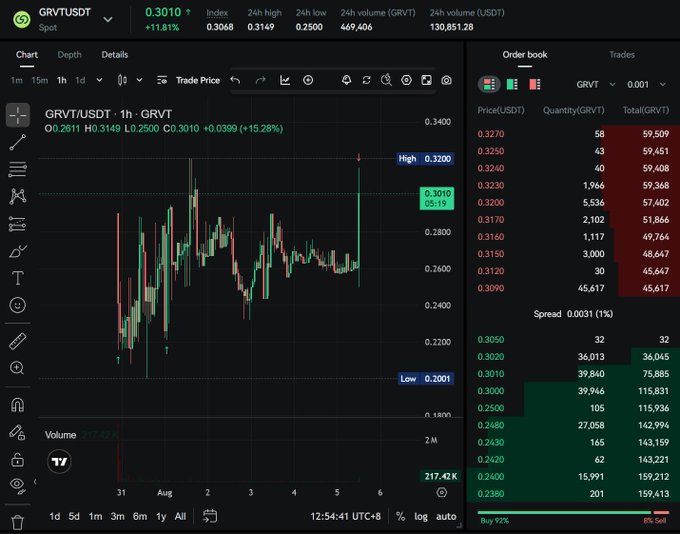Image resolution: width=680 pixels, height=534 pixels.
Task: Select the XABCD pattern tool
Action: pyautogui.click(x=18, y=196)
